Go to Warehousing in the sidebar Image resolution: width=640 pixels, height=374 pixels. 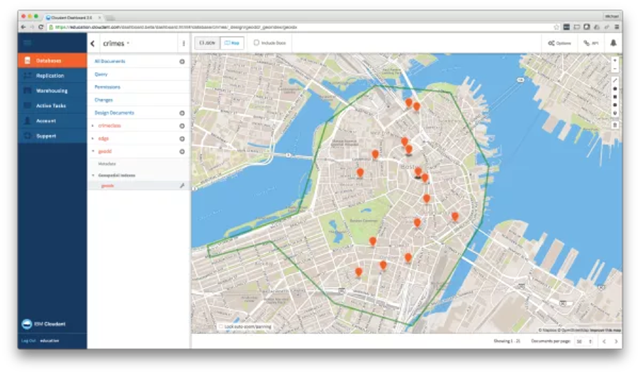(52, 91)
